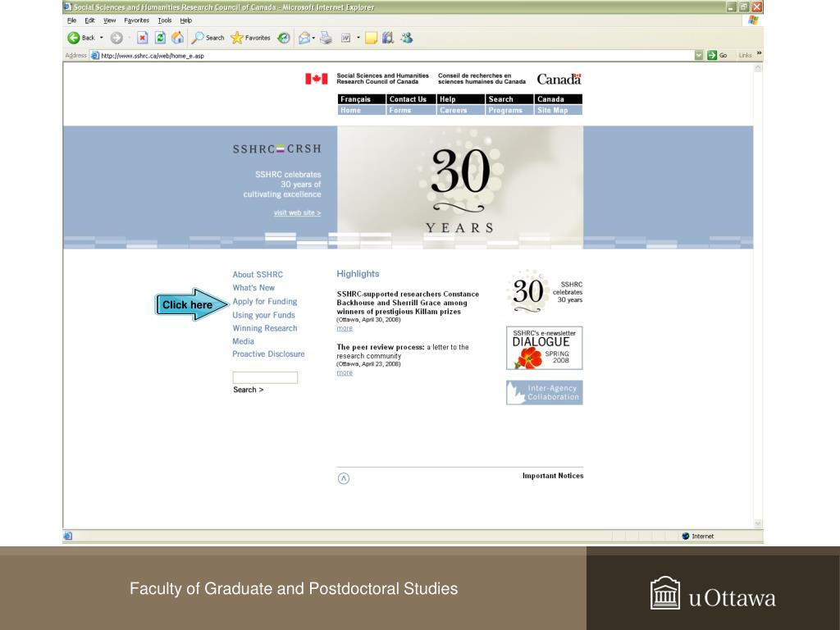The image size is (840, 630).
Task: Open the Inter-Agency Collaboration banner
Action: 545,393
